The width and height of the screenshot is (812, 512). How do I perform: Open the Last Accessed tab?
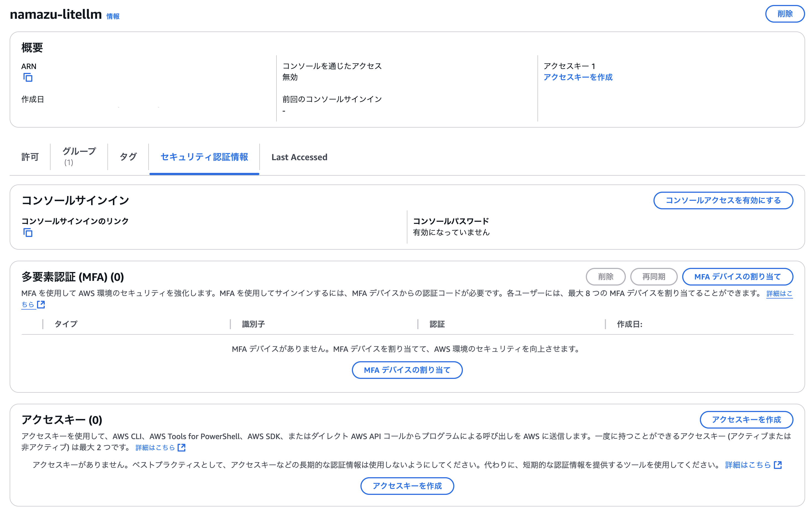pos(299,157)
